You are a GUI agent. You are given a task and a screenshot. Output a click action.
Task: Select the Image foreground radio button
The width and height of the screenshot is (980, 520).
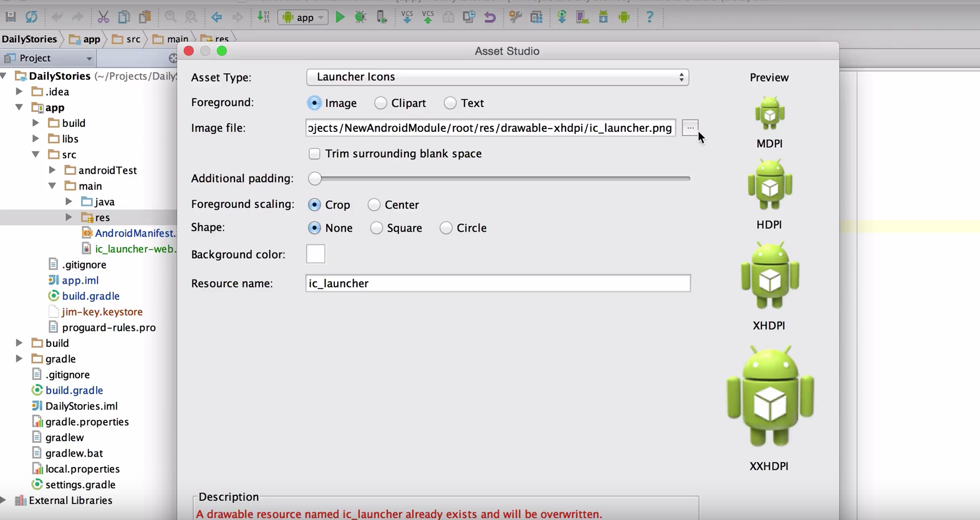(315, 103)
